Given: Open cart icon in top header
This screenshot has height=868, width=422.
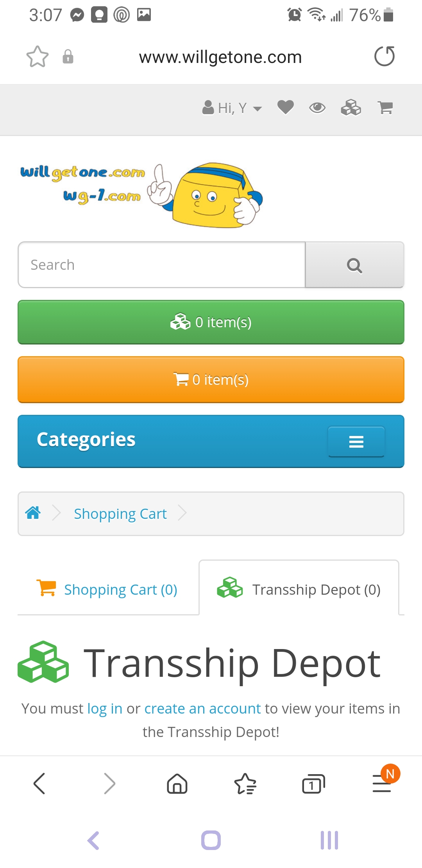Looking at the screenshot, I should [385, 108].
